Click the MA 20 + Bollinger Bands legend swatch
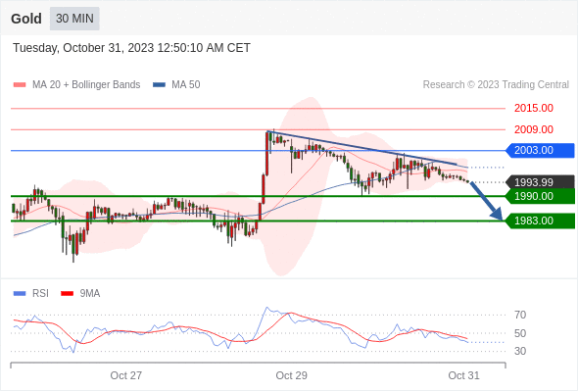The image size is (578, 392). click(20, 85)
